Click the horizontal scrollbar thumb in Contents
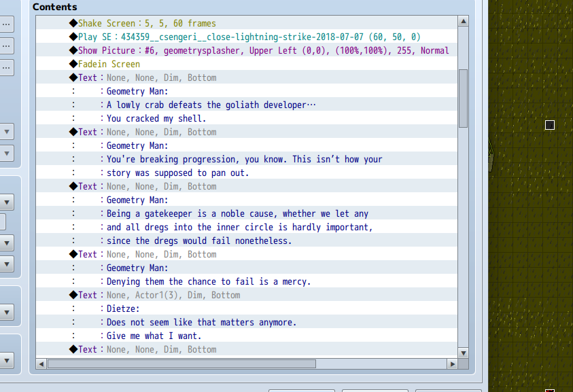 [x=181, y=364]
